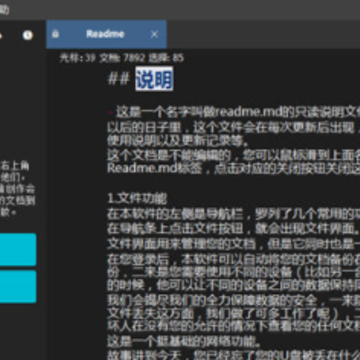Click the '文档: 7892' document count text
The height and width of the screenshot is (360, 360).
122,58
